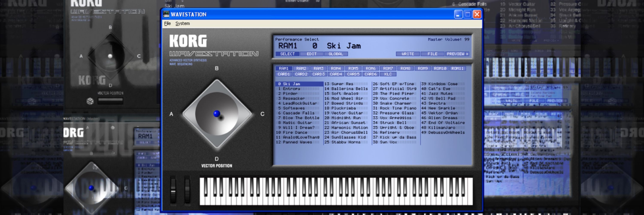The width and height of the screenshot is (644, 215).
Task: Select the RAM2 bank tab
Action: [x=301, y=68]
